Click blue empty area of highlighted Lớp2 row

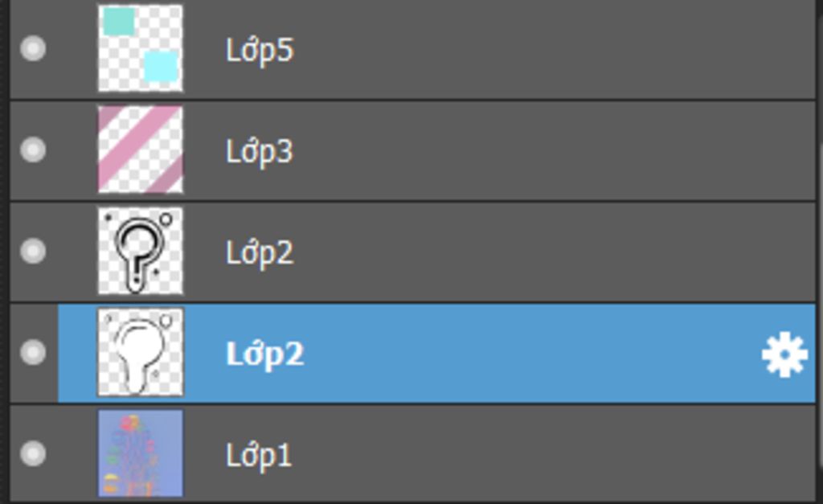[x=525, y=353]
